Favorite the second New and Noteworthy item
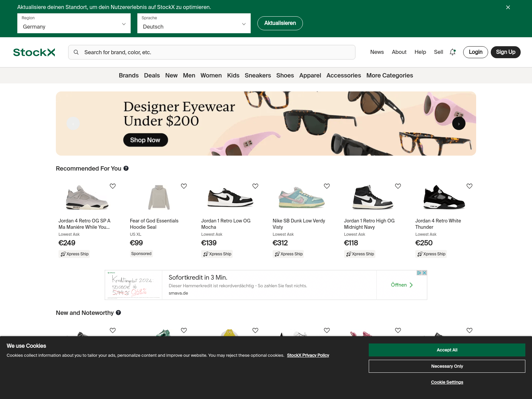This screenshot has height=399, width=532. click(184, 331)
